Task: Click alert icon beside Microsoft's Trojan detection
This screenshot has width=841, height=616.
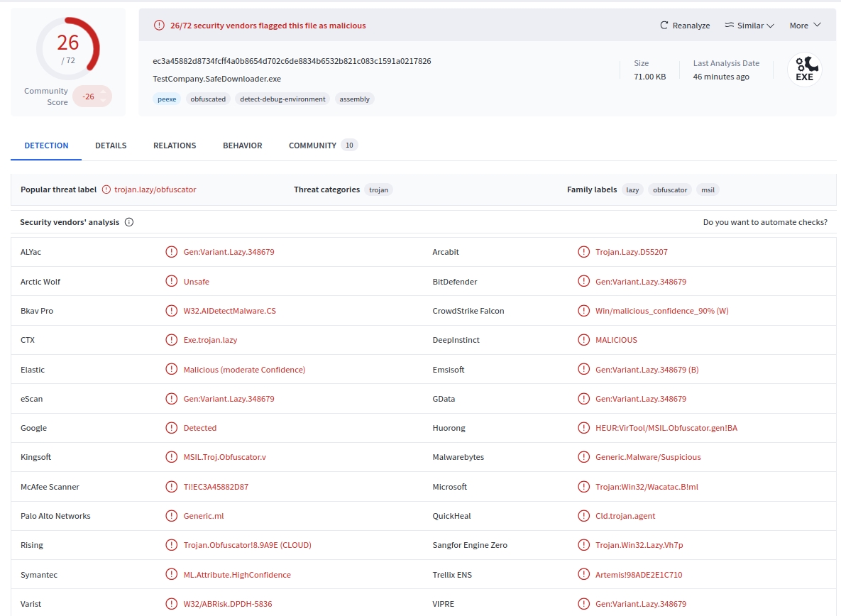Action: pos(583,487)
